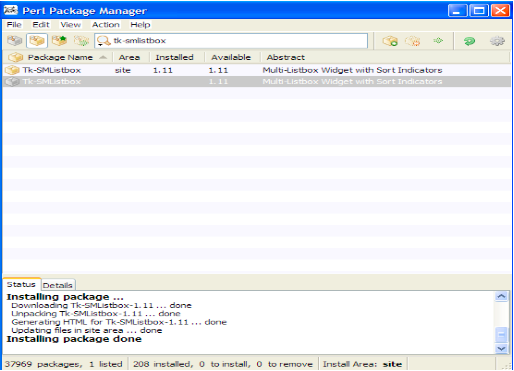The height and width of the screenshot is (371, 514).
Task: Switch to the Details tab
Action: pos(58,285)
